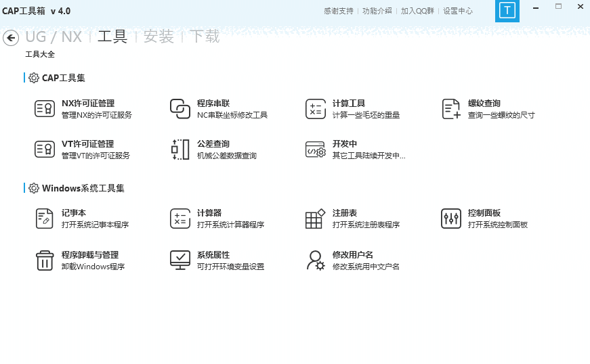Select the 工具 tab
Screen dimensions: 590x364
(112, 37)
